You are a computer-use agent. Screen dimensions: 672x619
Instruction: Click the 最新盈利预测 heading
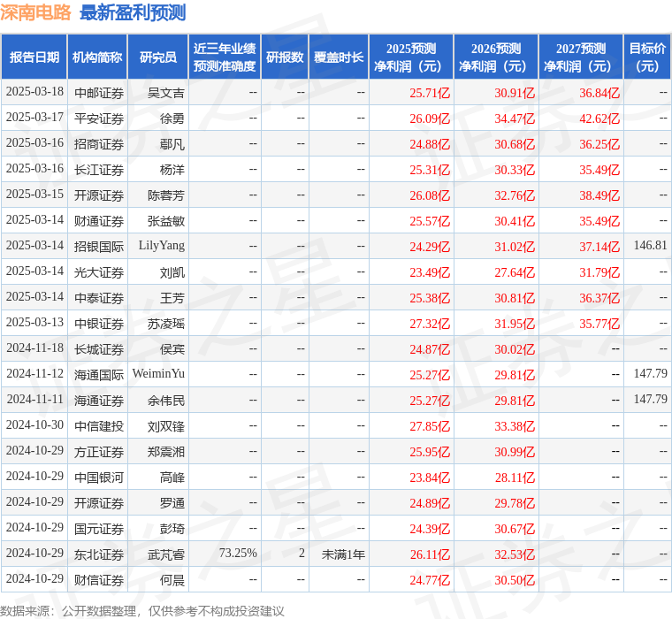coord(133,12)
